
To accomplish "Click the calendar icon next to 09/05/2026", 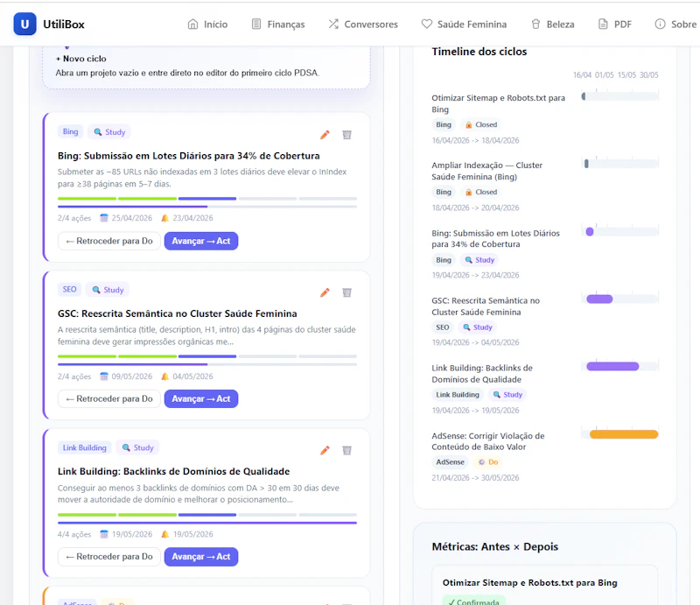I will click(x=104, y=376).
